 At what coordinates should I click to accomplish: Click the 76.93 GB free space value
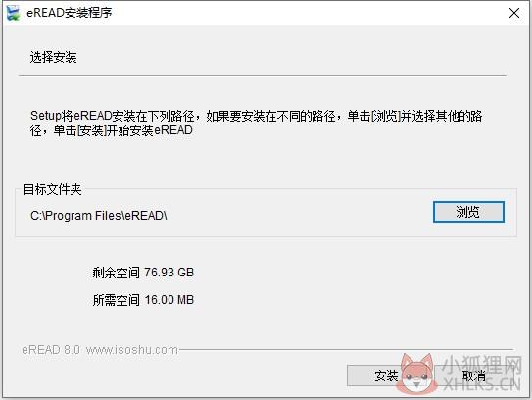[x=169, y=273]
